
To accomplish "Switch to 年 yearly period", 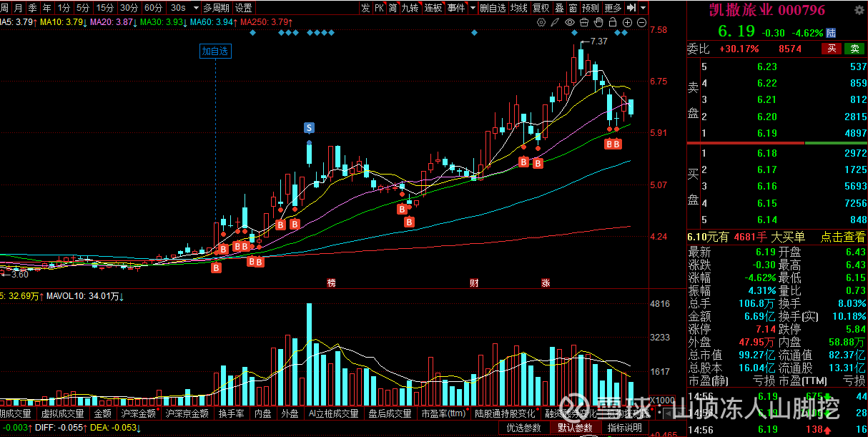I will (46, 8).
